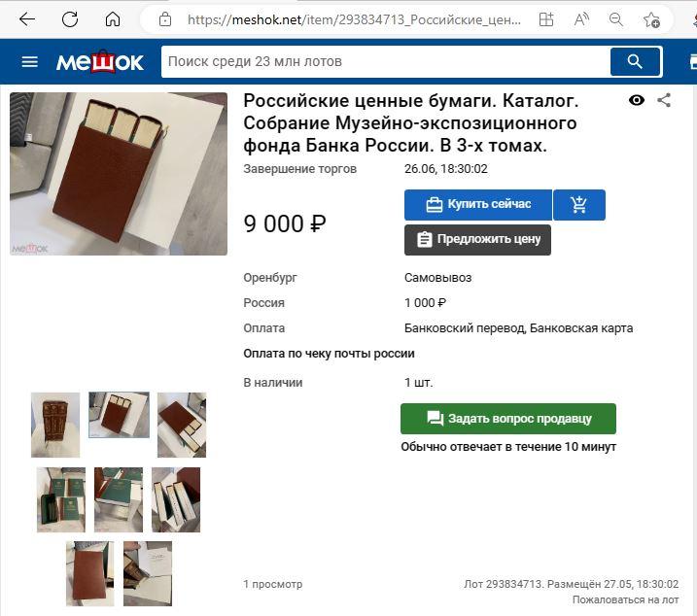Add page to favorites star icon

(x=651, y=19)
